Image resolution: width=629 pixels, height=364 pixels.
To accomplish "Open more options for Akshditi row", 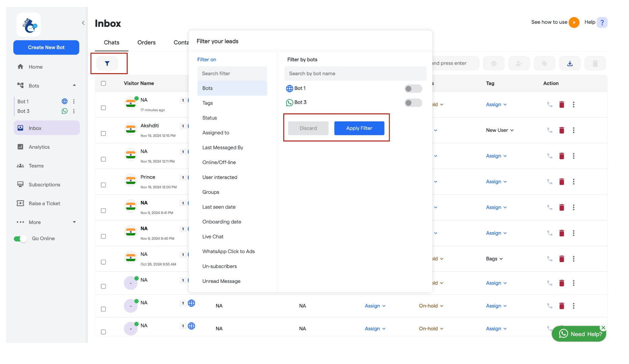I will click(x=573, y=130).
